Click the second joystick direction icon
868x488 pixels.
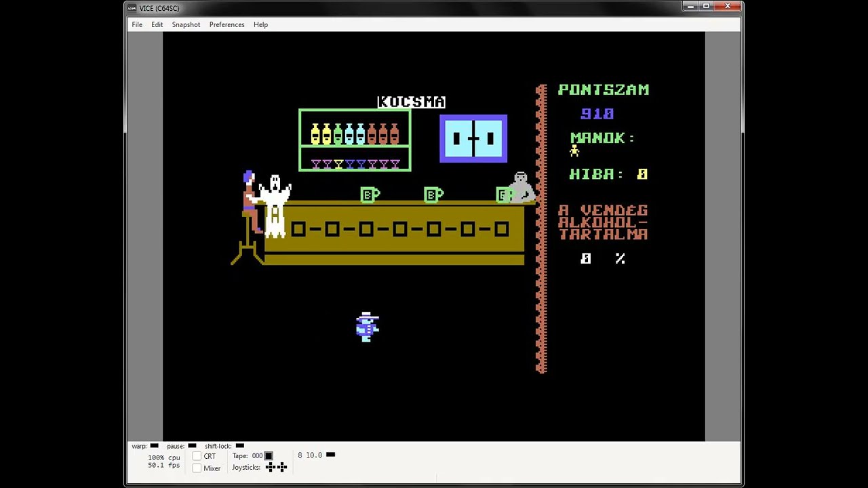282,467
